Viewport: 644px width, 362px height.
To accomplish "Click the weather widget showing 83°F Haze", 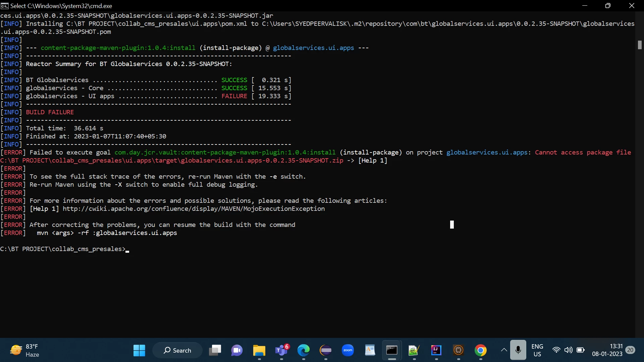I will click(x=25, y=351).
